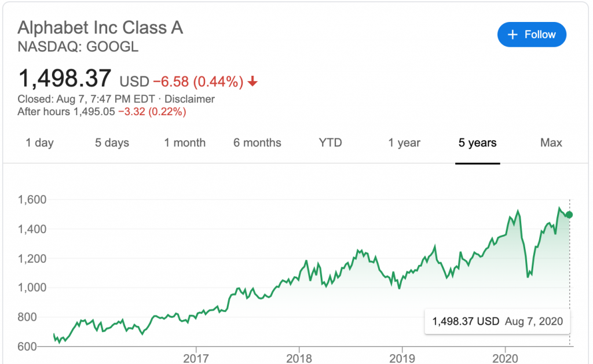
Task: Switch to the YTD tab
Action: (x=330, y=143)
